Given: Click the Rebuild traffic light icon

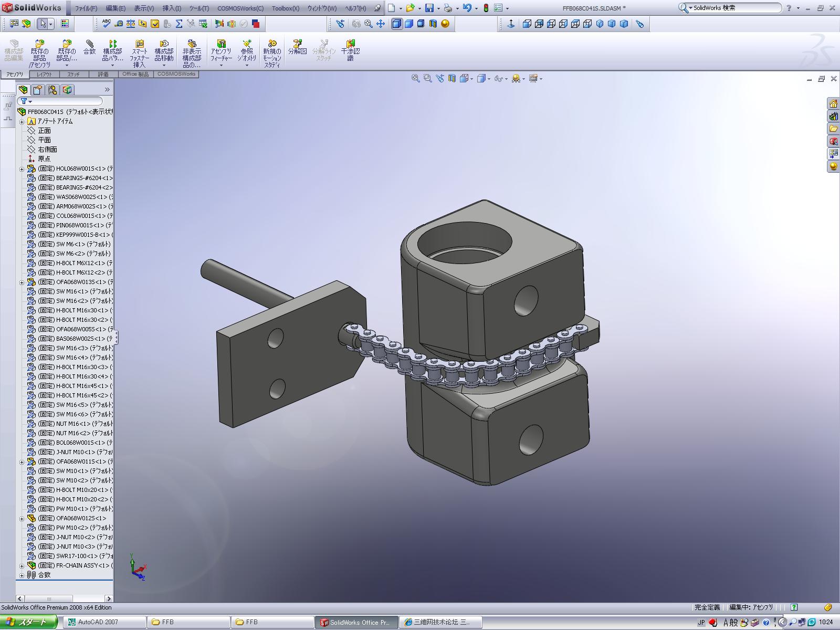Looking at the screenshot, I should [x=486, y=8].
